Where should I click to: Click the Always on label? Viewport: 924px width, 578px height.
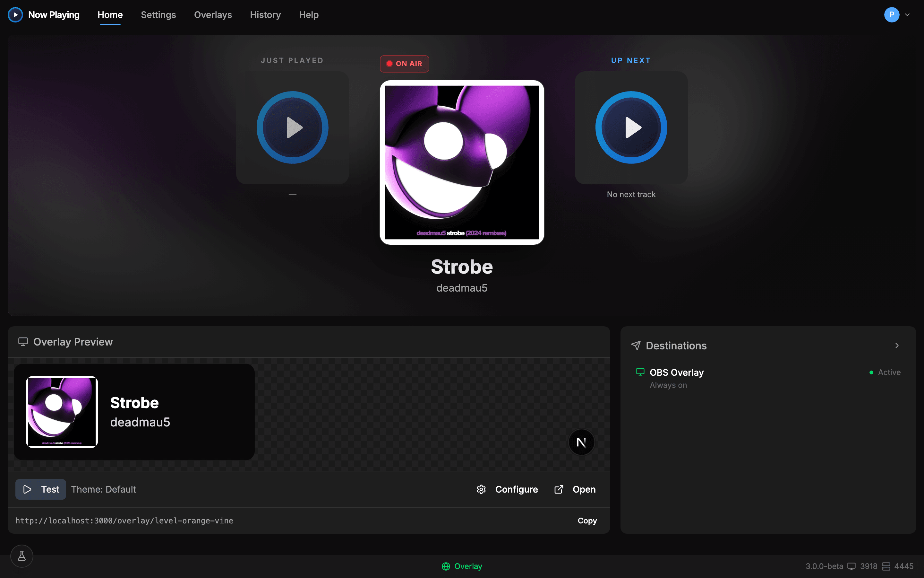click(668, 385)
